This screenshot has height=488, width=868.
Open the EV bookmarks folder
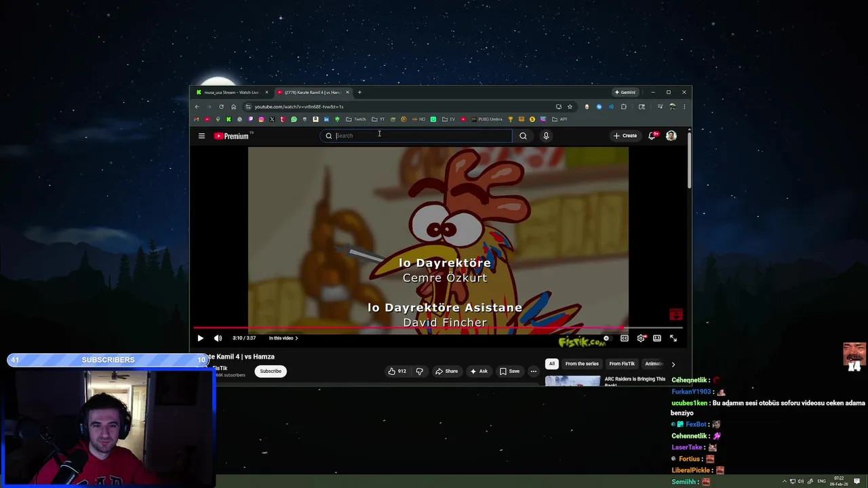pyautogui.click(x=448, y=119)
